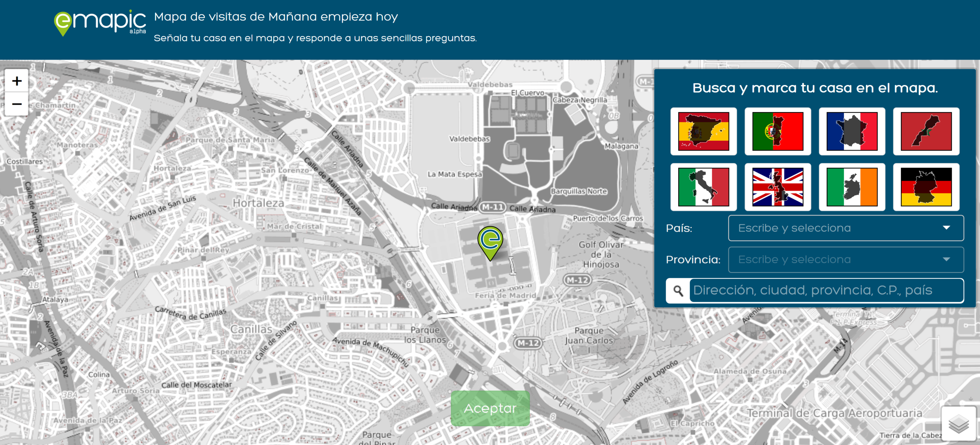Choose the Portugal flag icon
Viewport: 980px width, 445px height.
(778, 131)
